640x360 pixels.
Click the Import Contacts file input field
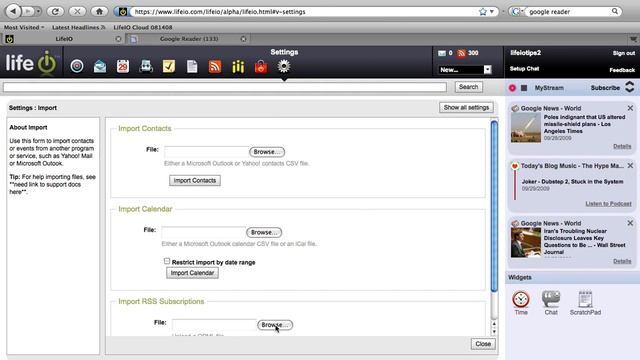pos(207,152)
